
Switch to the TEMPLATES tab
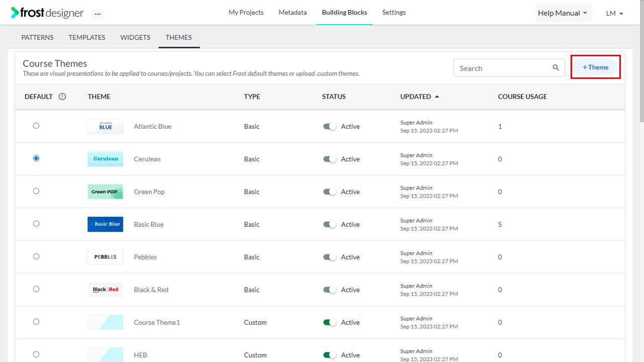[x=87, y=37]
